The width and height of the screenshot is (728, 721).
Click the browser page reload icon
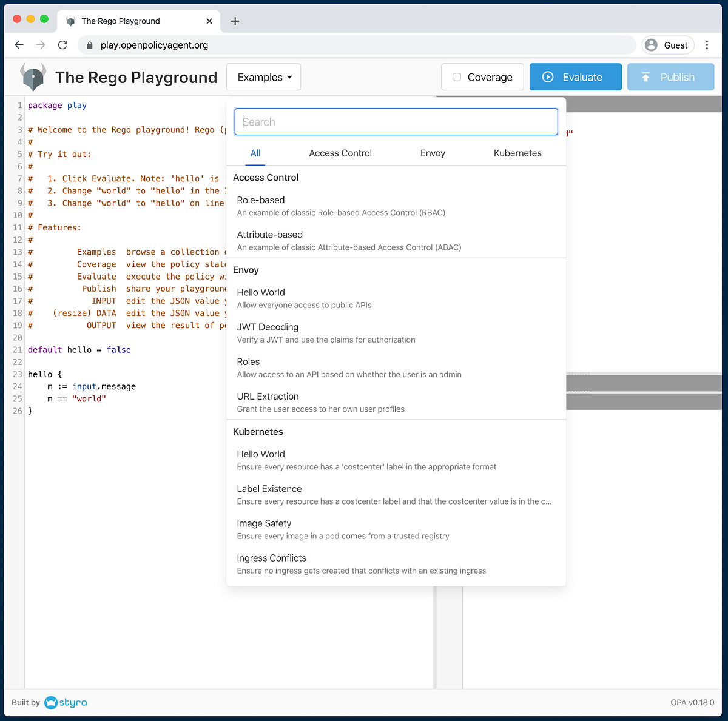(62, 45)
